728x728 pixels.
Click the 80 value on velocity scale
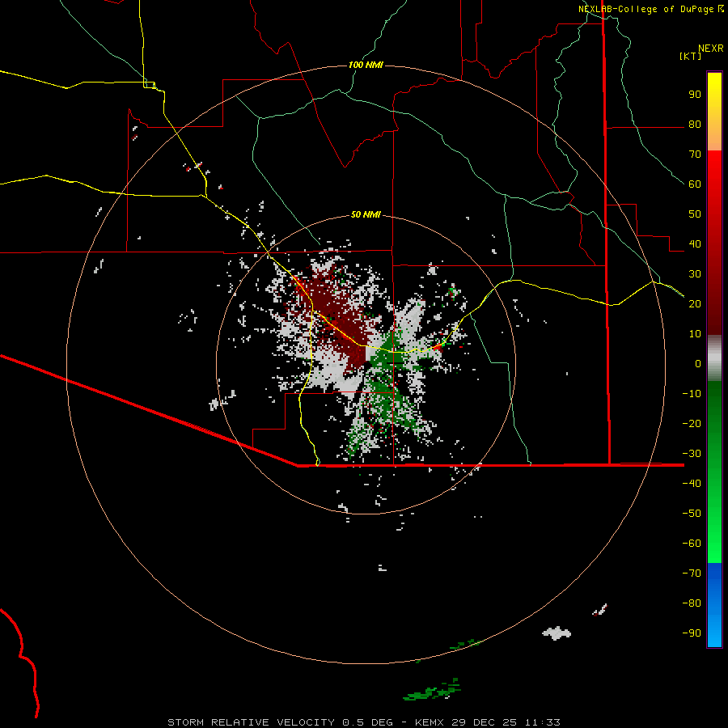point(695,125)
